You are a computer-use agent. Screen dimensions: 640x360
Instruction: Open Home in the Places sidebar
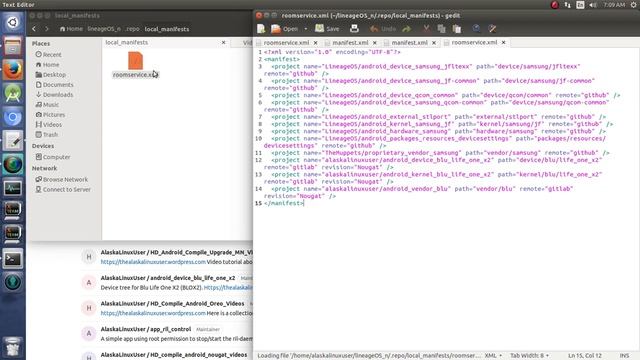[x=47, y=64]
